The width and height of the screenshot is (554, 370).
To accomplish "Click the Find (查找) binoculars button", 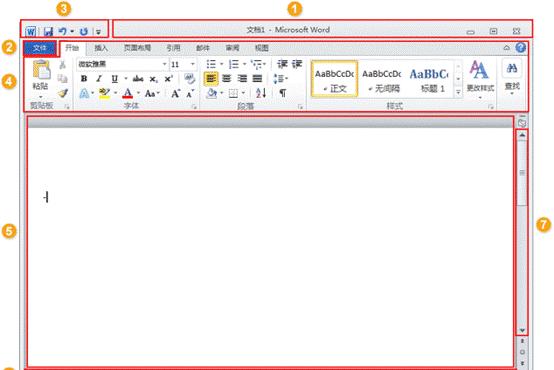I will coord(512,78).
